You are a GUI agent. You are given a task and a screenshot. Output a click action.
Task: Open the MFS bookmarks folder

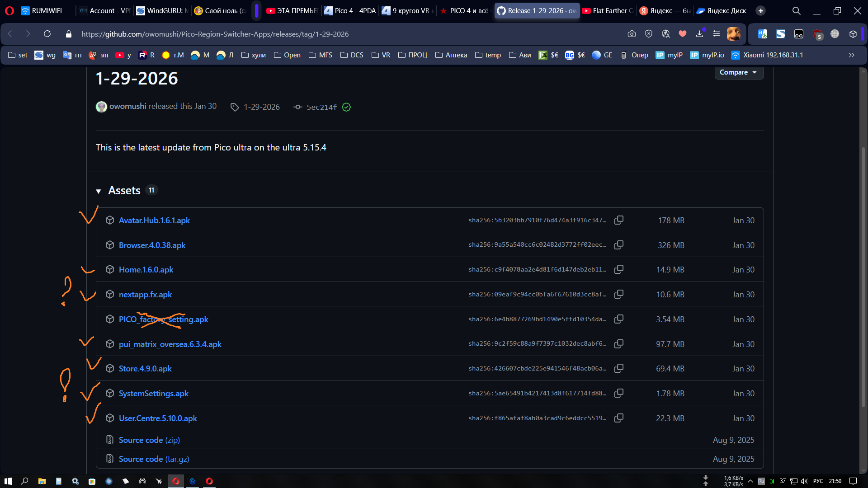(x=321, y=55)
